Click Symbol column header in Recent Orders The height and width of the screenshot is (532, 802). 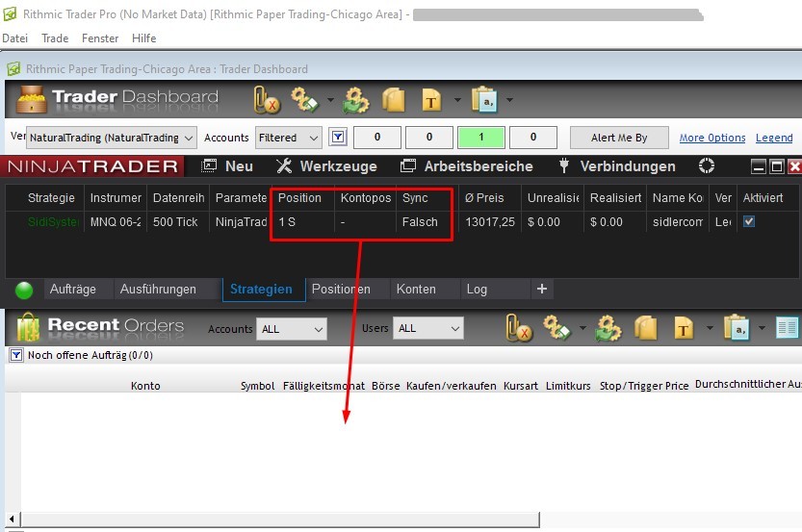(257, 386)
